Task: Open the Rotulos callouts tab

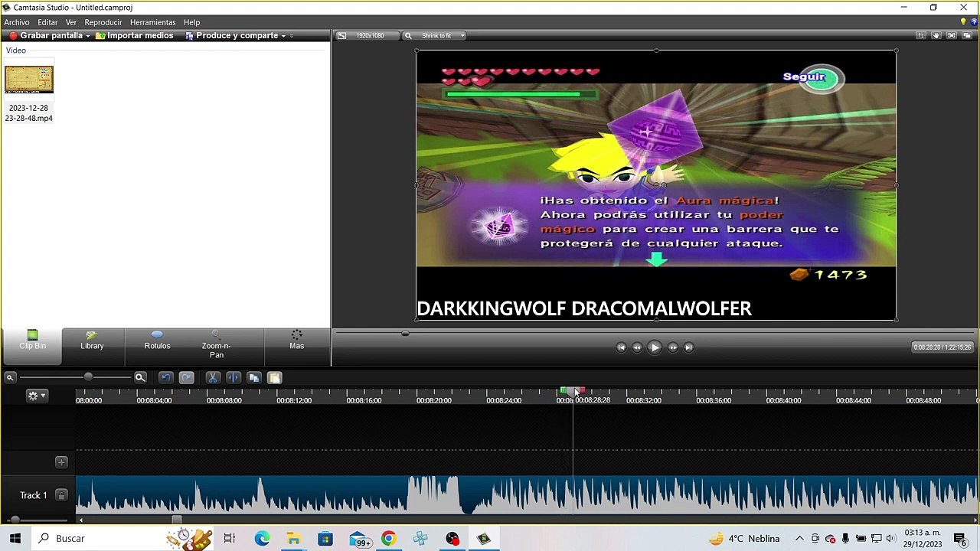Action: click(157, 341)
